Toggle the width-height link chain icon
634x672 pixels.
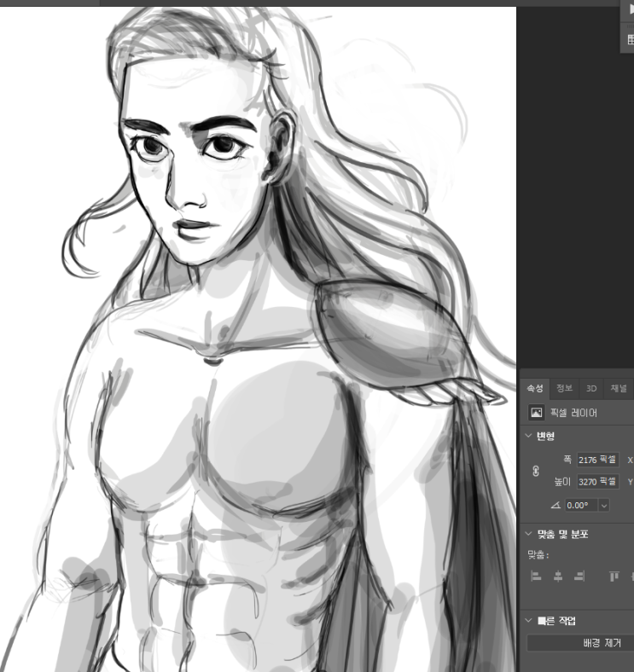(536, 471)
